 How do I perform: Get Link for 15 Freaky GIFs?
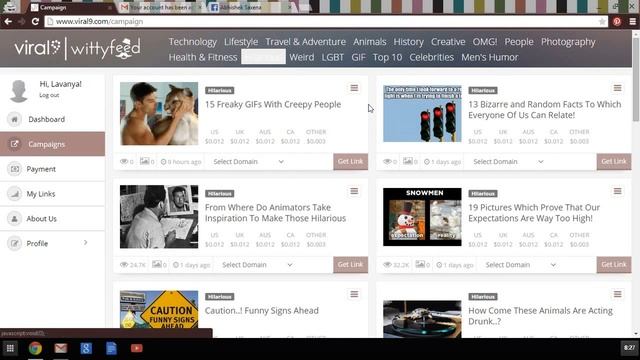(x=350, y=162)
